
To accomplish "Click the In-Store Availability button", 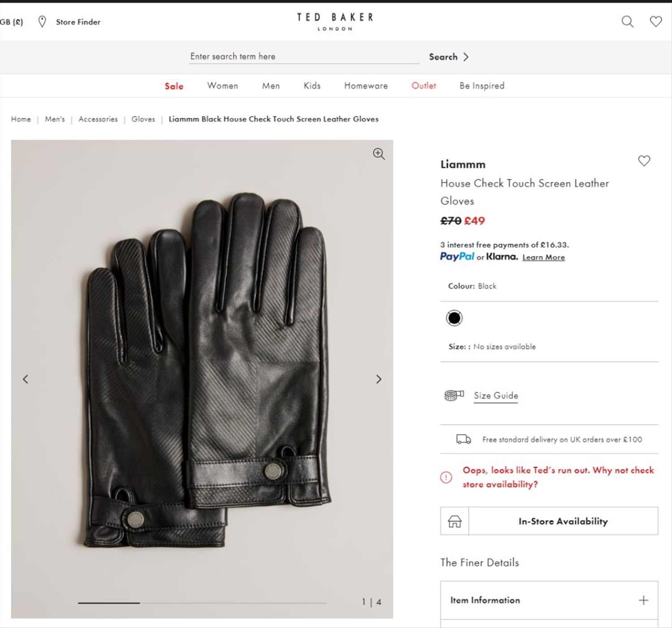I will tap(549, 521).
